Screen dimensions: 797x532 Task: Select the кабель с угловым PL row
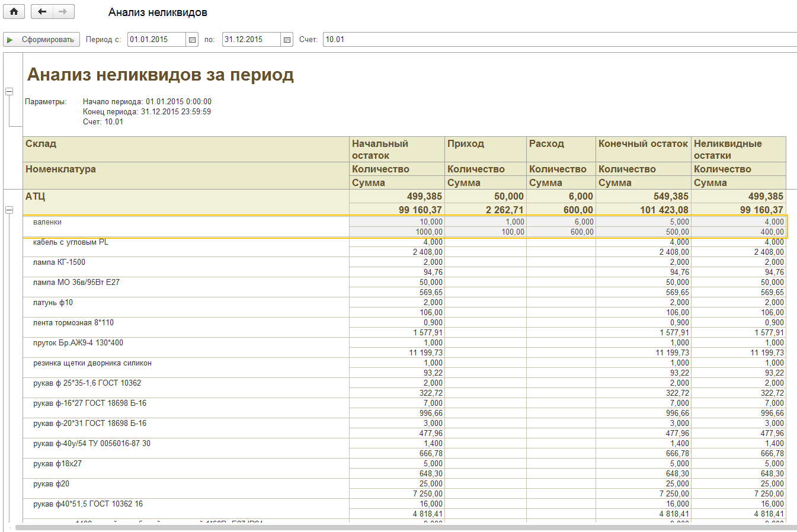[404, 247]
